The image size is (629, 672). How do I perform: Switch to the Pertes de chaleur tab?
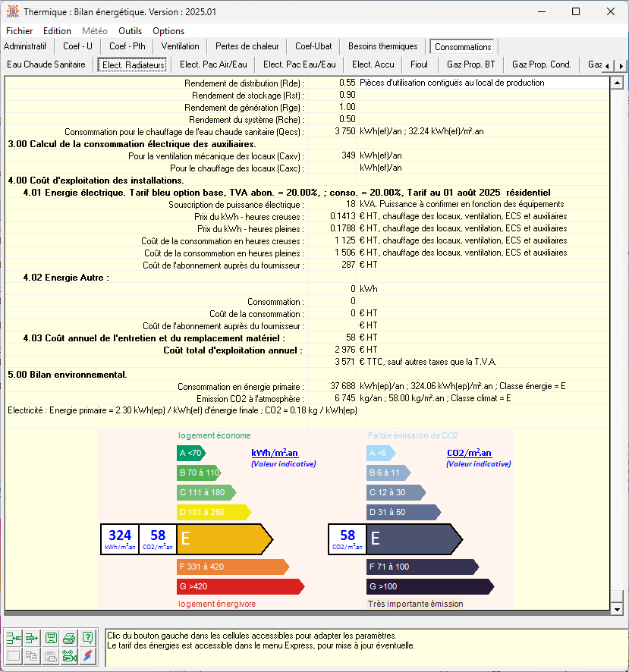point(247,46)
